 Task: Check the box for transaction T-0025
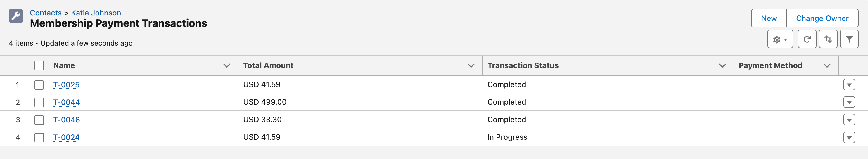(39, 85)
